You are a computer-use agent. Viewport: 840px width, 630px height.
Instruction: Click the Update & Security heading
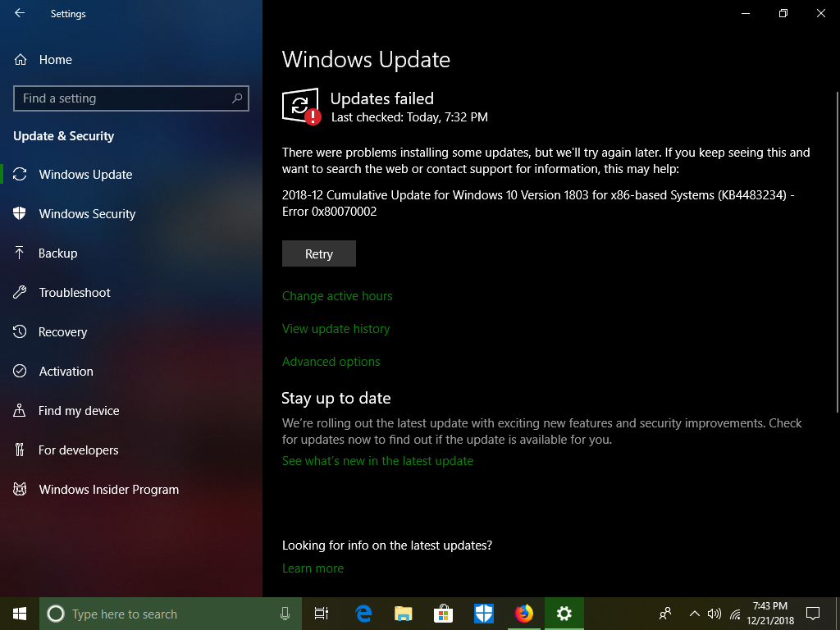64,136
